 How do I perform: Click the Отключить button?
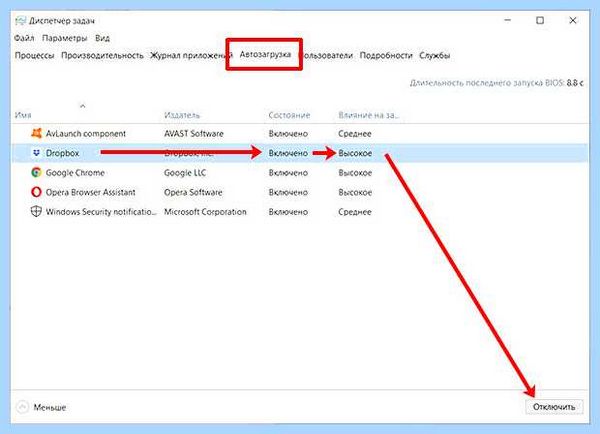(554, 406)
